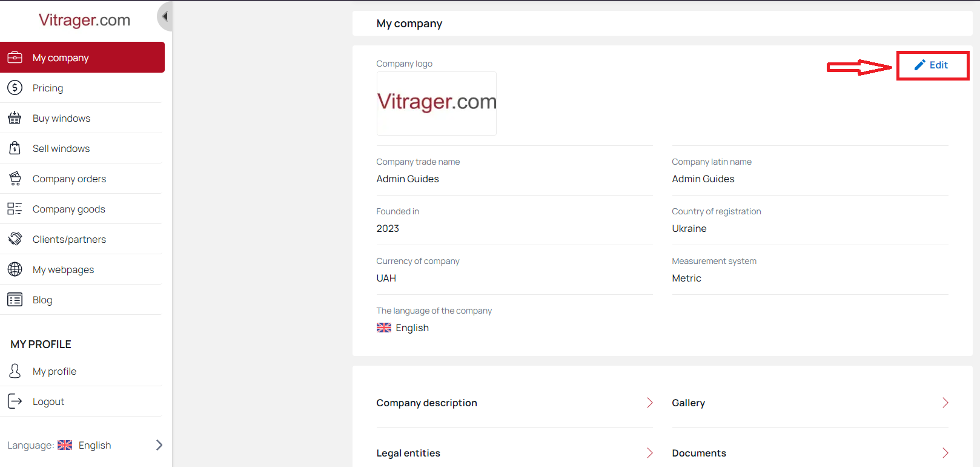Open the Blog icon in sidebar

pyautogui.click(x=15, y=300)
